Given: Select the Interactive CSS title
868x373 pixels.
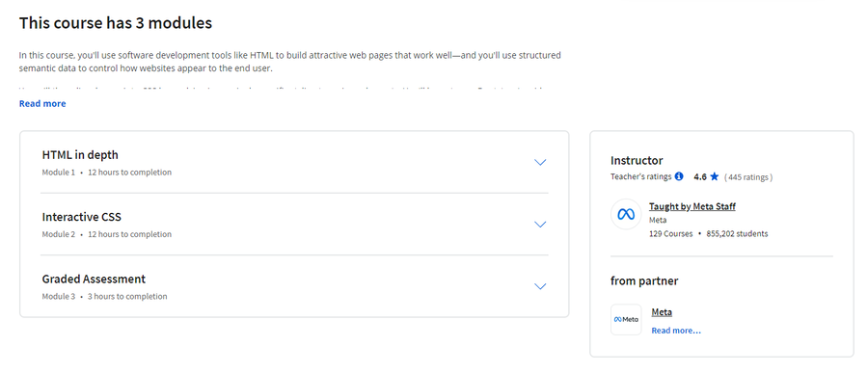Looking at the screenshot, I should pos(81,217).
